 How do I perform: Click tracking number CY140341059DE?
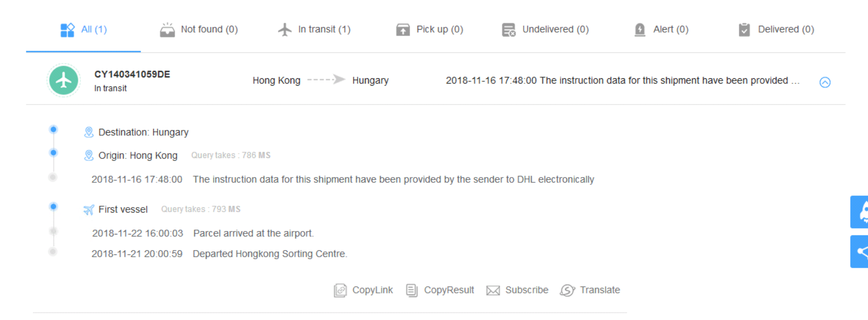[x=132, y=74]
